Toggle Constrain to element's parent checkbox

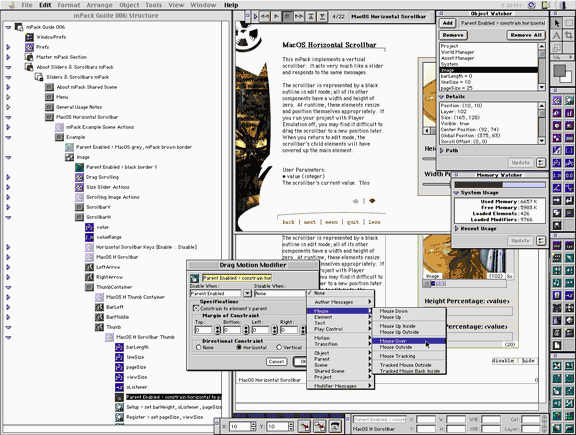point(196,308)
